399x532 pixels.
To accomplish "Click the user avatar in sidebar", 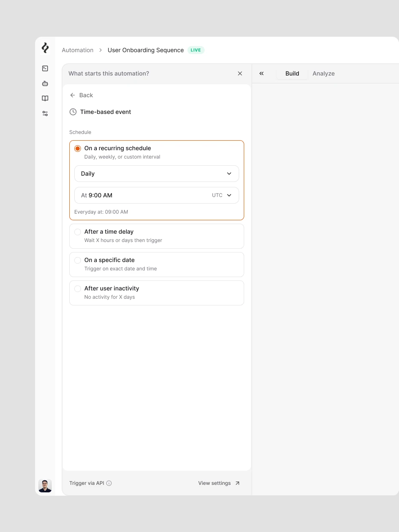I will pos(45,486).
